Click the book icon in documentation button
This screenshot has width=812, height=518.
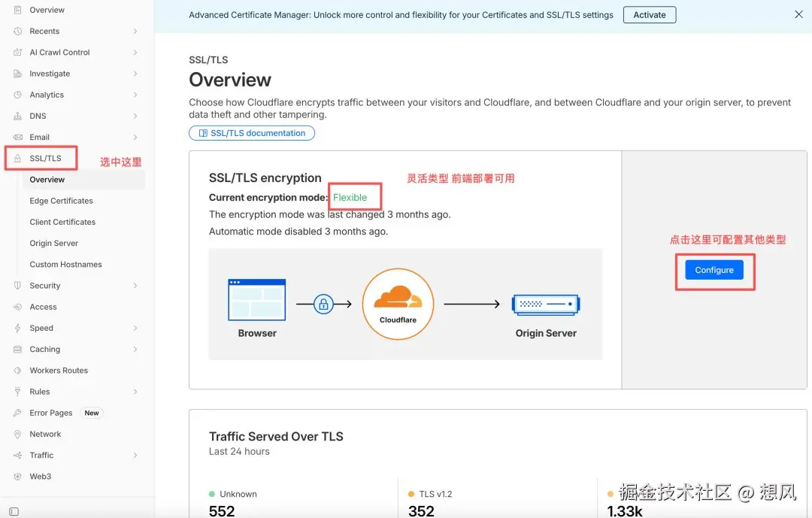coord(203,133)
